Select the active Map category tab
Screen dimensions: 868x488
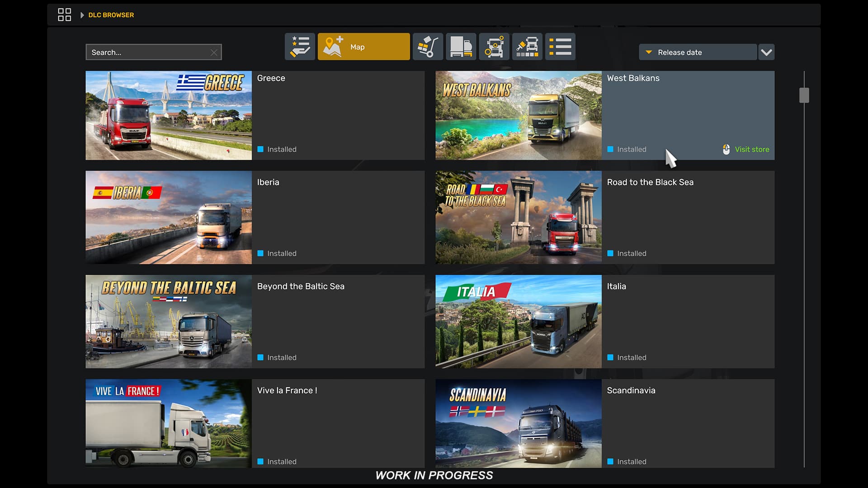tap(363, 47)
